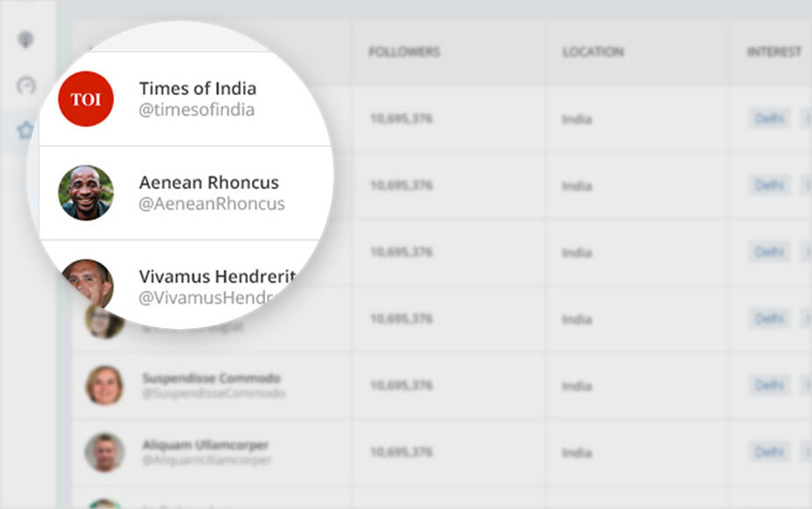Open the lightbulb icon in sidebar

(x=25, y=39)
